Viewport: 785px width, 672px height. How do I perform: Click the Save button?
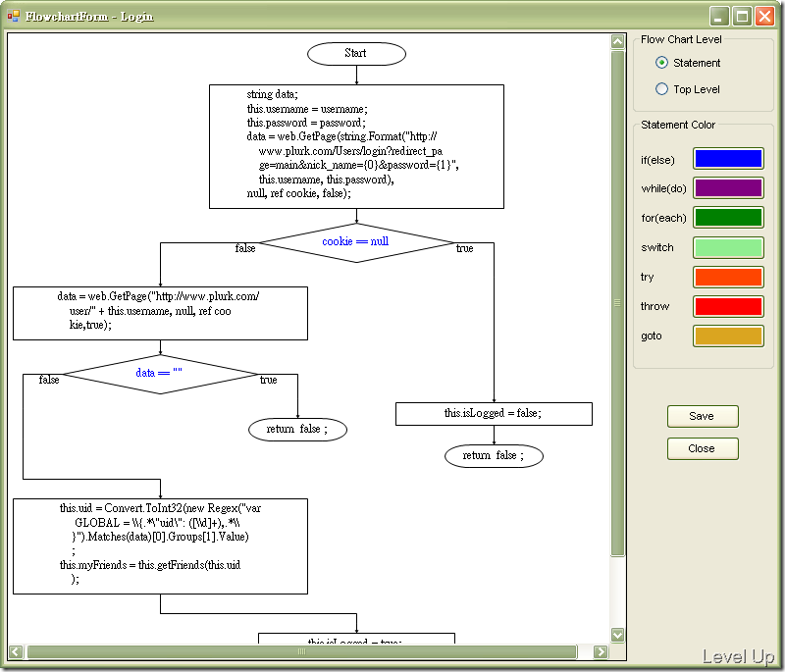coord(703,416)
